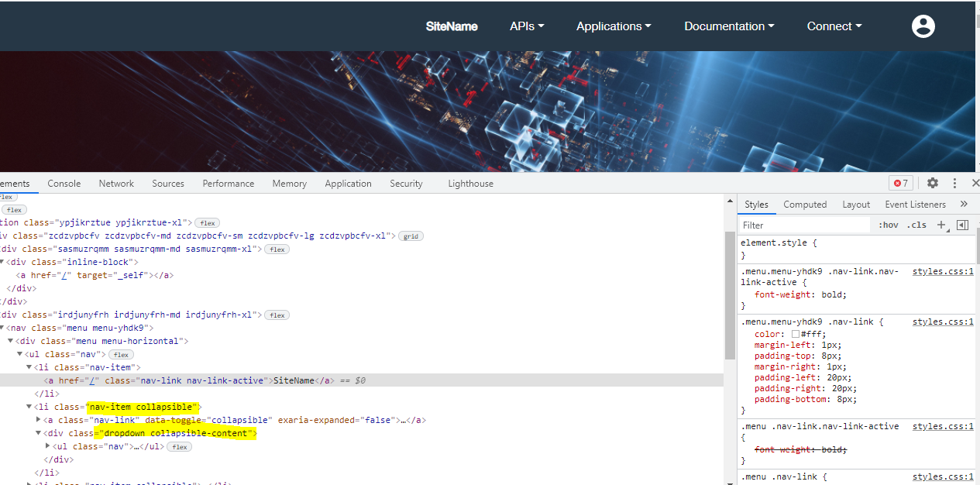The height and width of the screenshot is (485, 980).
Task: Collapse the div inline-block node
Action: coord(2,262)
